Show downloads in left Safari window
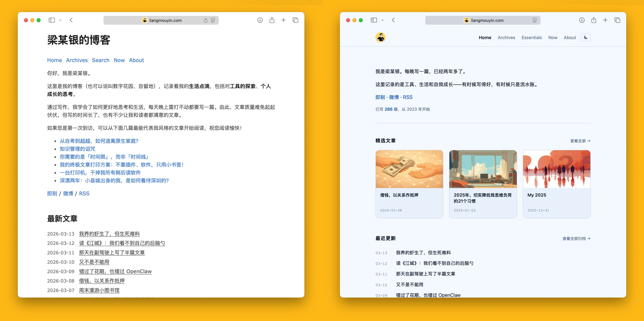The height and width of the screenshot is (321, 644). pyautogui.click(x=260, y=20)
